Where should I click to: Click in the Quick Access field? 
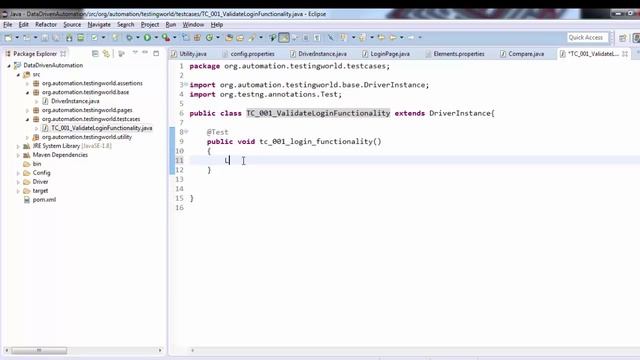click(x=587, y=38)
